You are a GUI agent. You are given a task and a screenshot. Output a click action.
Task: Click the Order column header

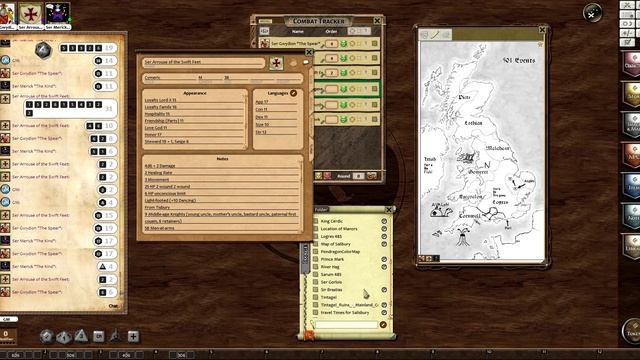tap(331, 31)
